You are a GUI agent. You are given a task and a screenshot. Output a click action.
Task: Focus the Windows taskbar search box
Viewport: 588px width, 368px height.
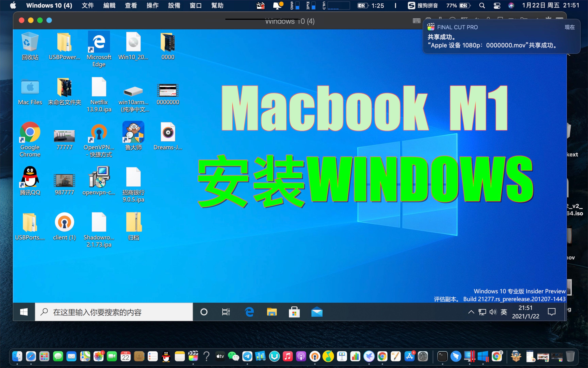click(114, 312)
